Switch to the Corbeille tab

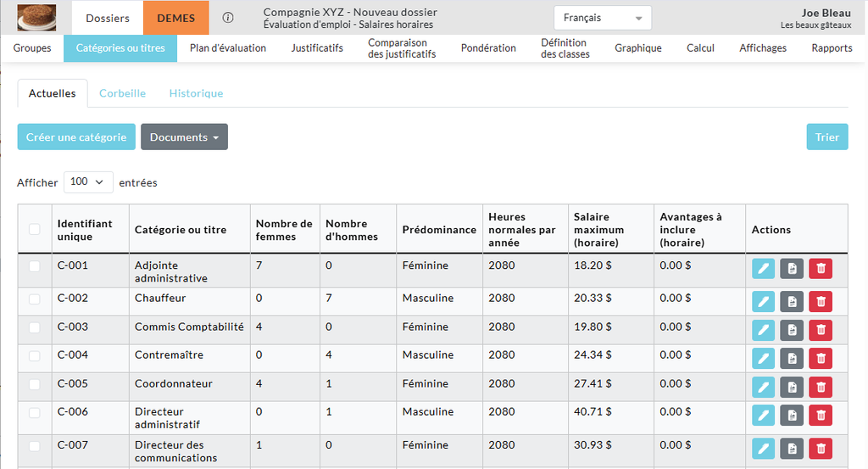click(x=122, y=93)
